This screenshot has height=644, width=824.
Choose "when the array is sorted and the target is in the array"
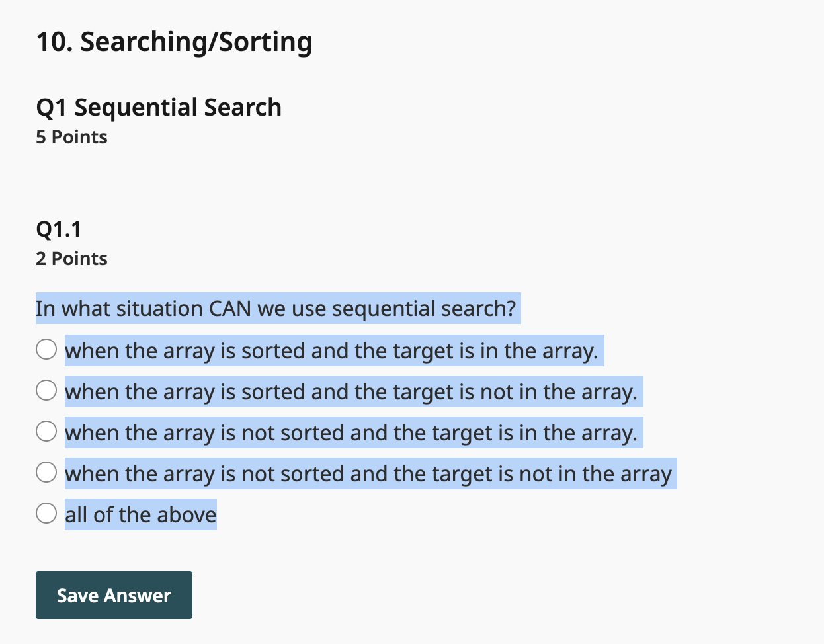pos(46,349)
